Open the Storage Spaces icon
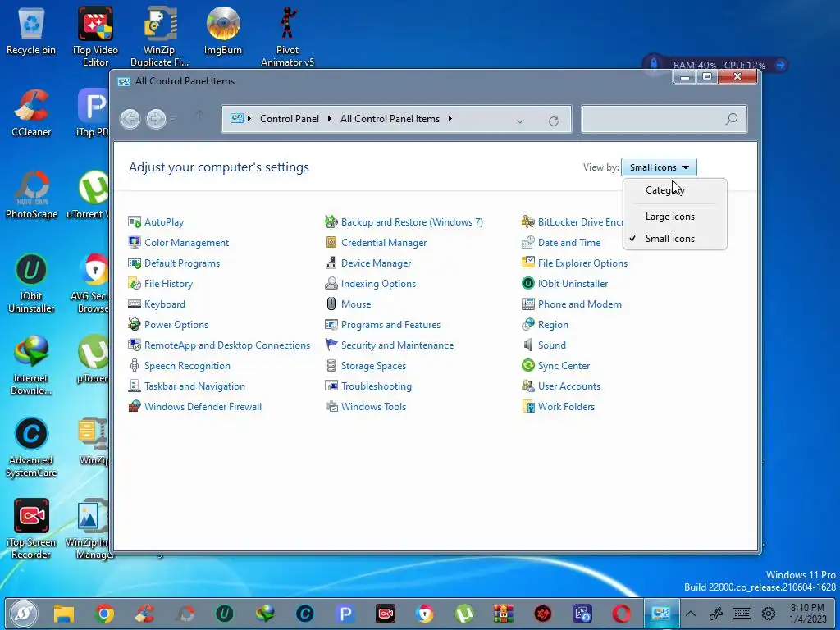The image size is (840, 630). [331, 365]
